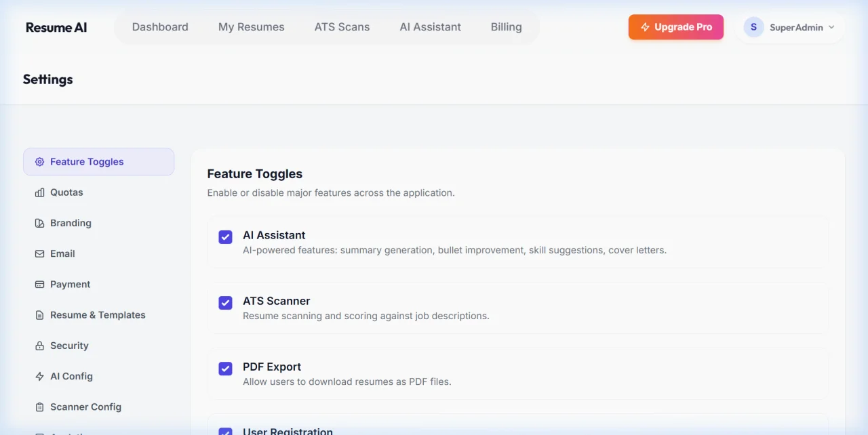Click the SuperAdmin avatar circle
The width and height of the screenshot is (868, 435).
pos(753,27)
